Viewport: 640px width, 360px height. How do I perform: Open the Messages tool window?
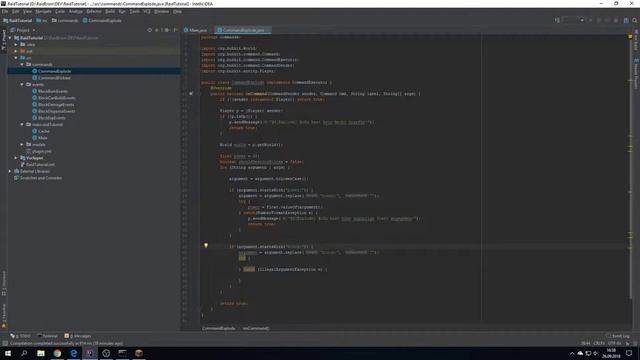coord(78,336)
